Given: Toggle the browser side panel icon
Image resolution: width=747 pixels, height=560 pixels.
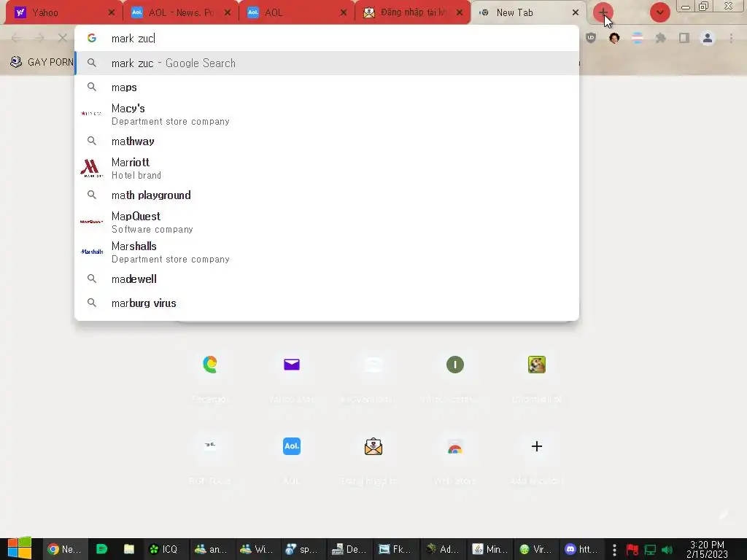Looking at the screenshot, I should 684,38.
